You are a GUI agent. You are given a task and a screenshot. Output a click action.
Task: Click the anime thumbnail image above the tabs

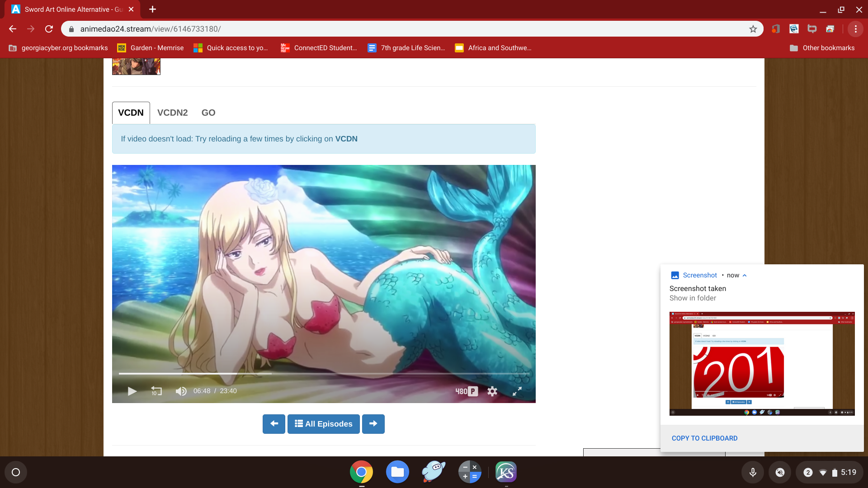[136, 66]
